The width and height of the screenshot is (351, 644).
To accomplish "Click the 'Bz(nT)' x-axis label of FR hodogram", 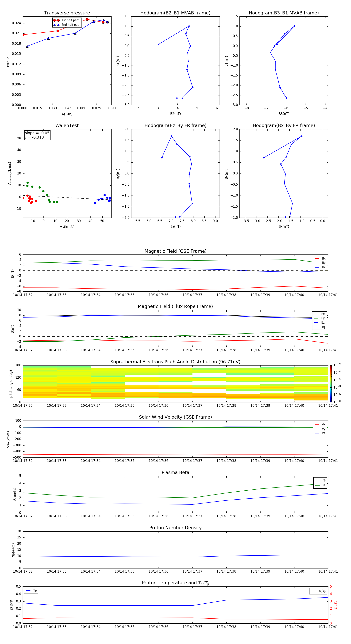I will pos(175,227).
